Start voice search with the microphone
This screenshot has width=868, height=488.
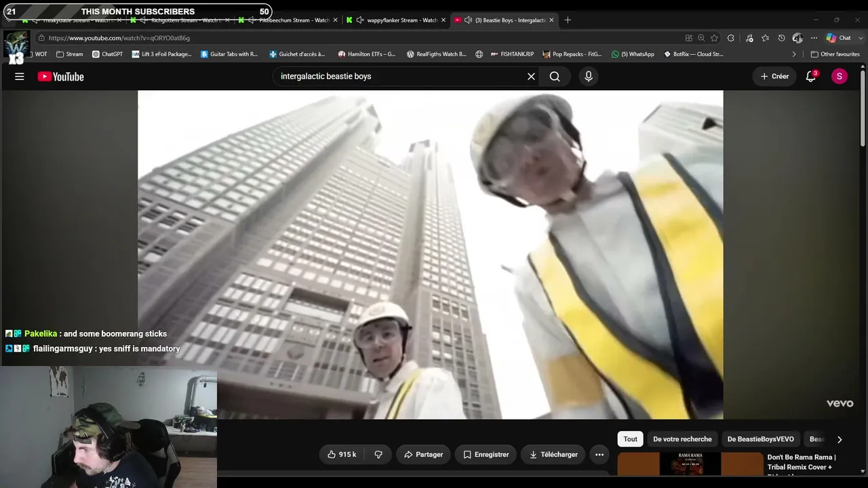(x=589, y=77)
